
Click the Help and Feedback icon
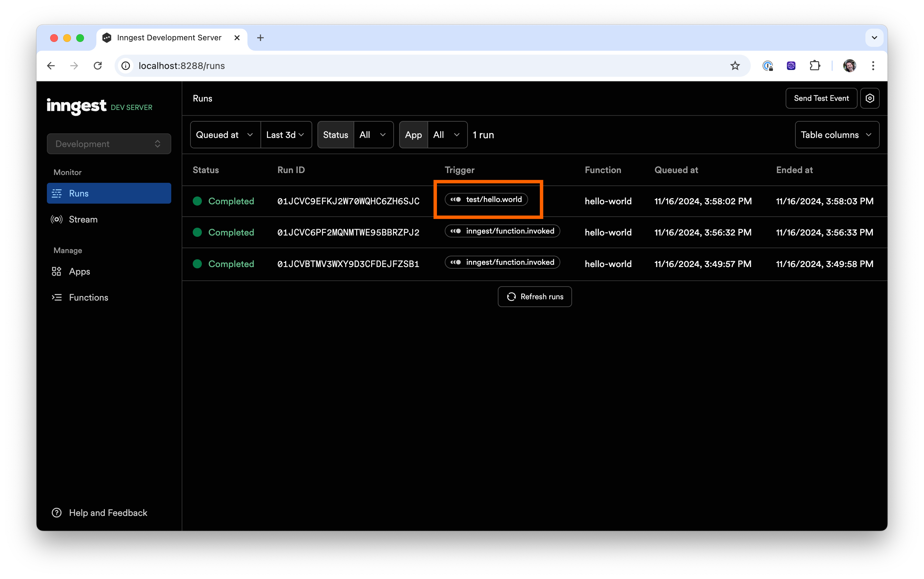click(x=56, y=512)
